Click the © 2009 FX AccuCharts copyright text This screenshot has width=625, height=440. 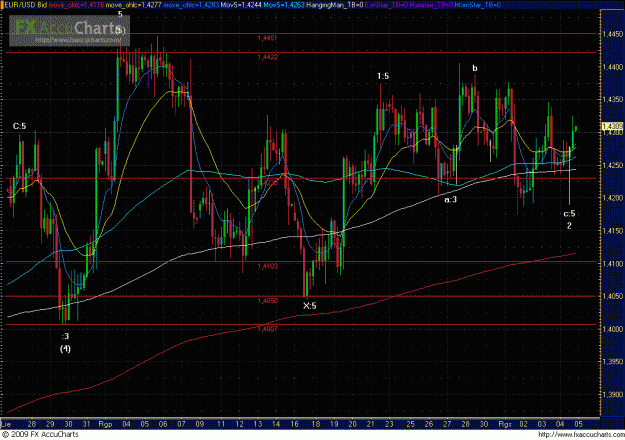pos(40,434)
